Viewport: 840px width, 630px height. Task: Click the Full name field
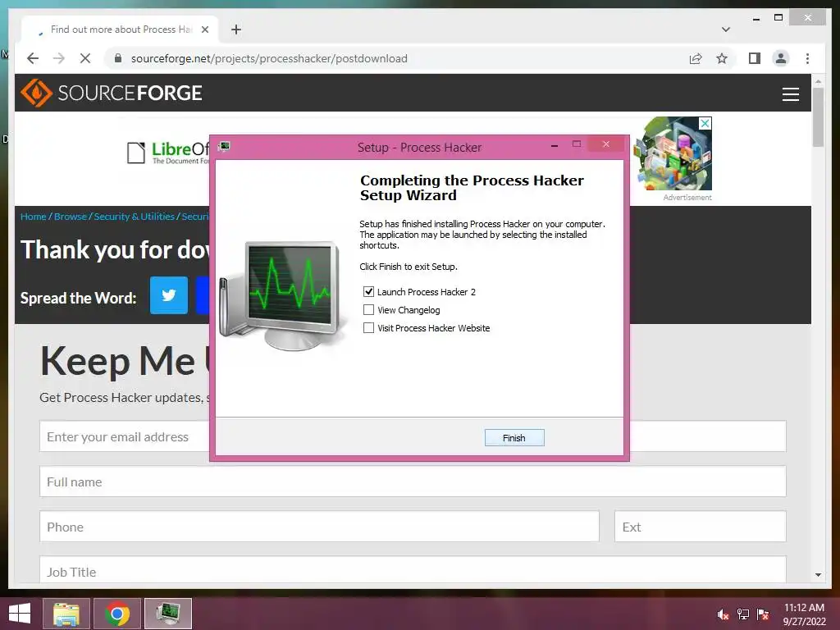coord(413,482)
